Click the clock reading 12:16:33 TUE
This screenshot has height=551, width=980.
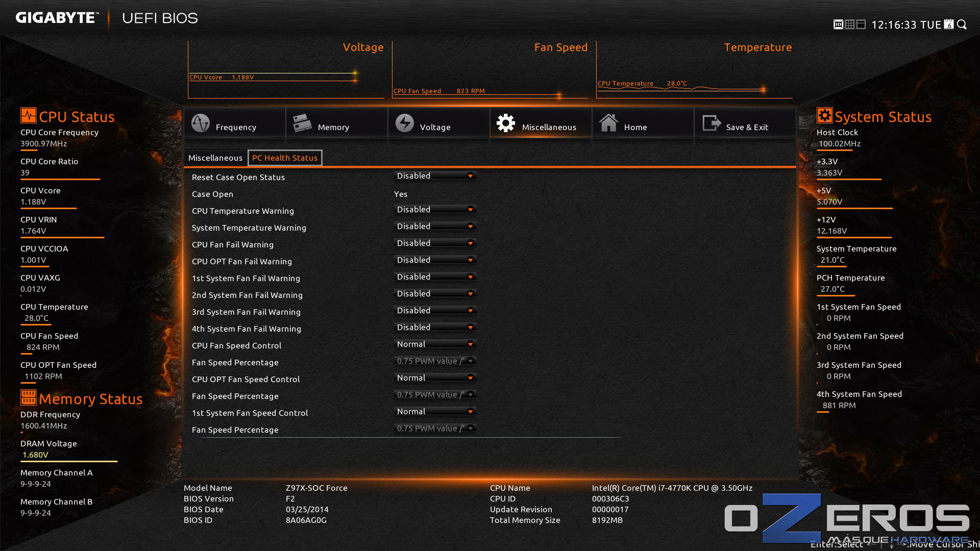coord(906,25)
